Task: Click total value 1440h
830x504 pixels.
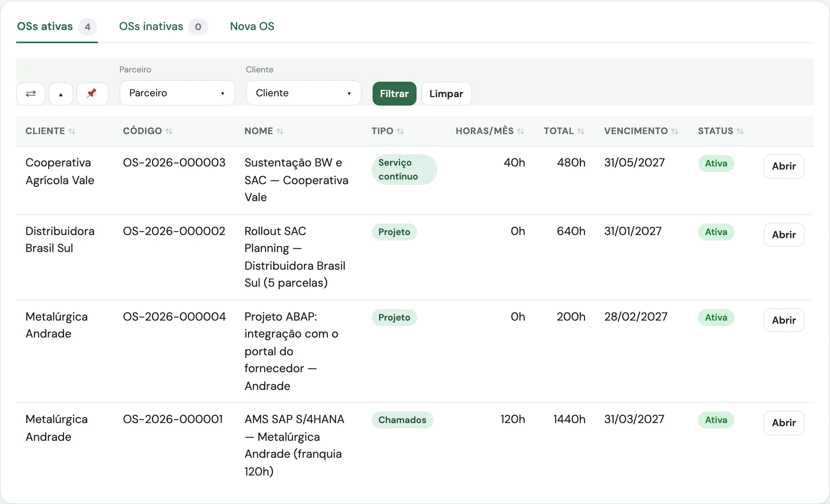Action: coord(569,419)
